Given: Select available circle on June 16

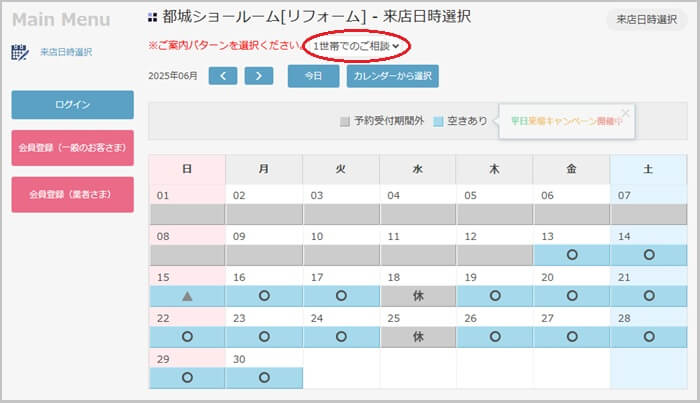Looking at the screenshot, I should (x=264, y=296).
